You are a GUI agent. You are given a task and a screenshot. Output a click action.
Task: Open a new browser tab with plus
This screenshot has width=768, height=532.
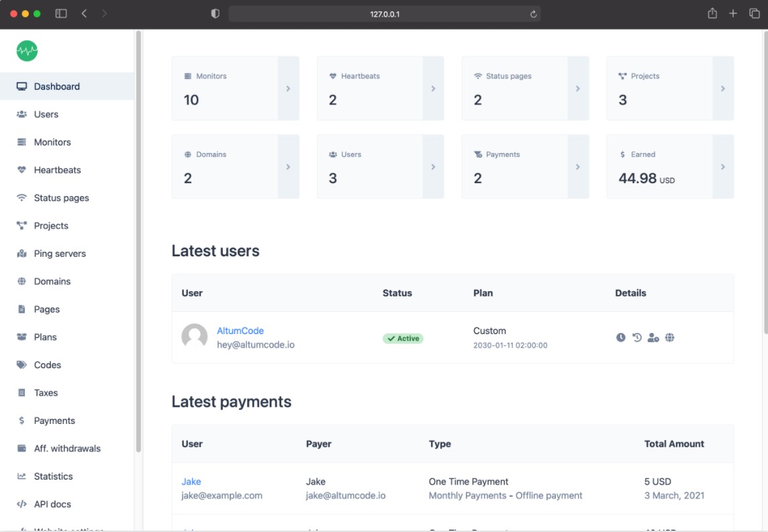click(x=732, y=13)
